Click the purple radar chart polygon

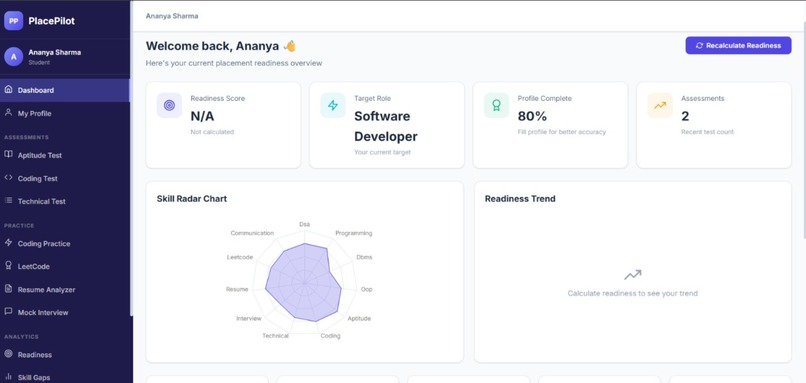tap(303, 283)
